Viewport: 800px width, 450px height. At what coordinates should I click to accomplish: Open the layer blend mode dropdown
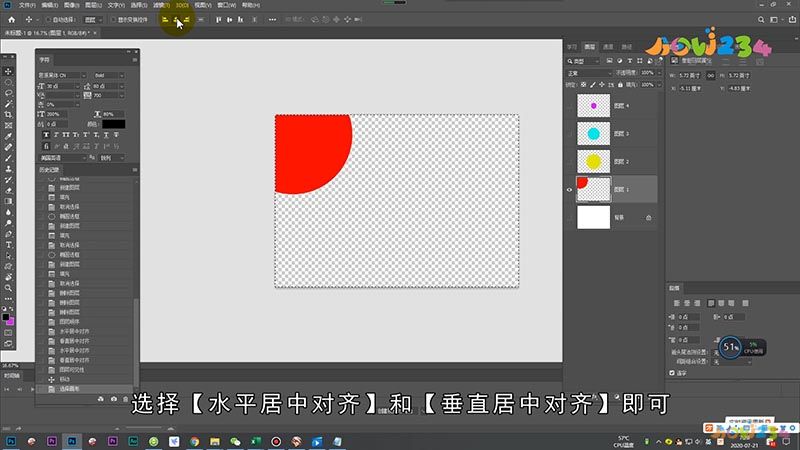589,73
